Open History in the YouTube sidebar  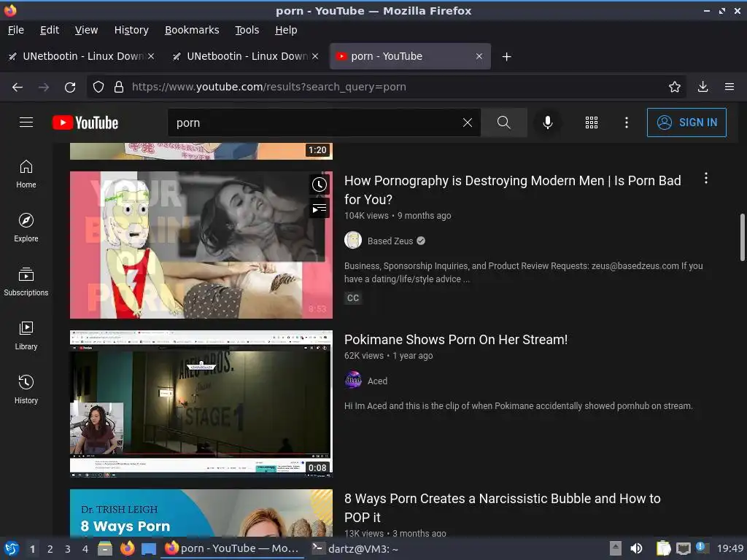click(26, 389)
